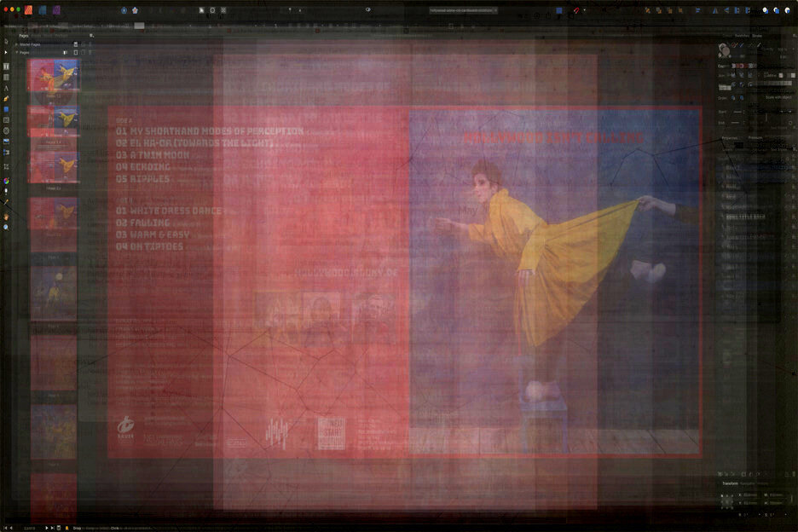Open the Pages panel options menu
Image resolution: width=798 pixels, height=532 pixels.
91,36
